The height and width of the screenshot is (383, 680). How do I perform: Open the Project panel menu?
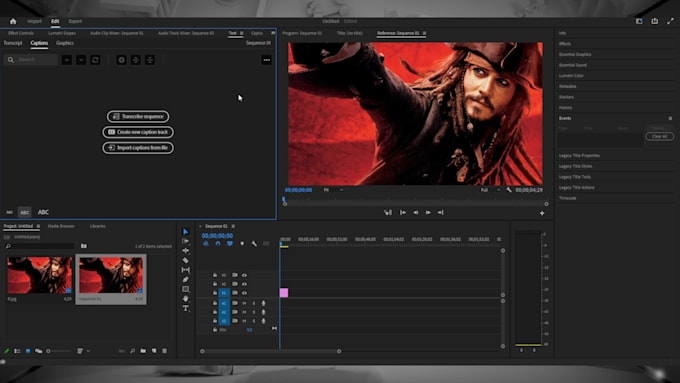point(38,226)
